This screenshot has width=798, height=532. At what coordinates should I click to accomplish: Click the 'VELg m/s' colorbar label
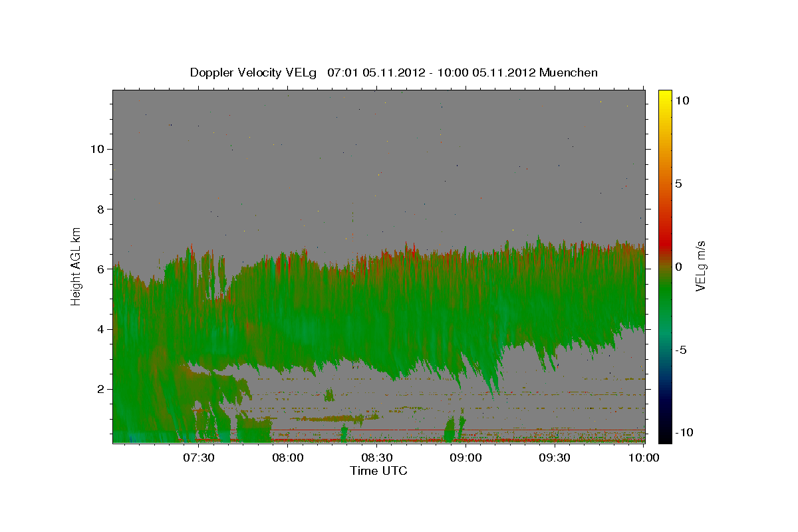701,266
